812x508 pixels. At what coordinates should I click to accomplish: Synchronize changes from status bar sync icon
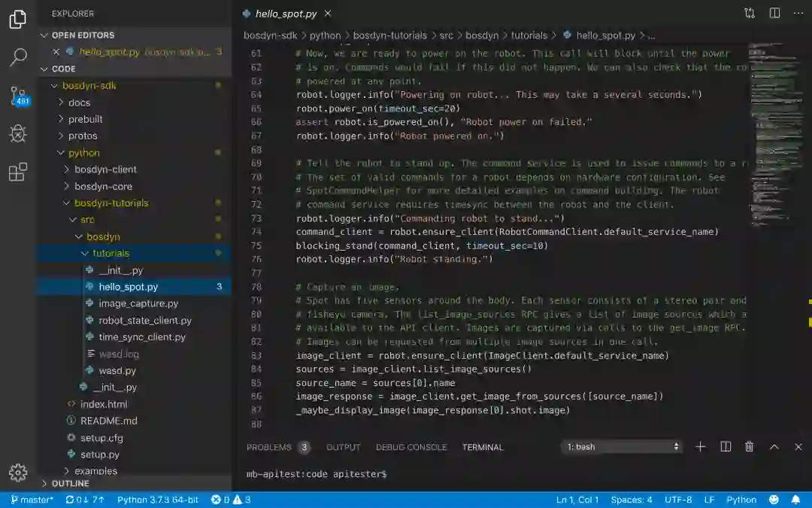pyautogui.click(x=85, y=500)
